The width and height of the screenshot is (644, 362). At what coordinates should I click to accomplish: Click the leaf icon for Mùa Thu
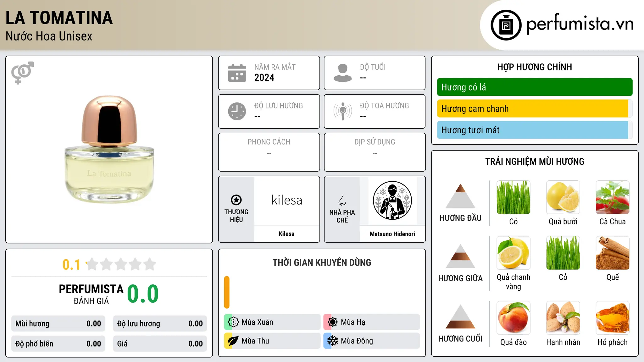[233, 341]
